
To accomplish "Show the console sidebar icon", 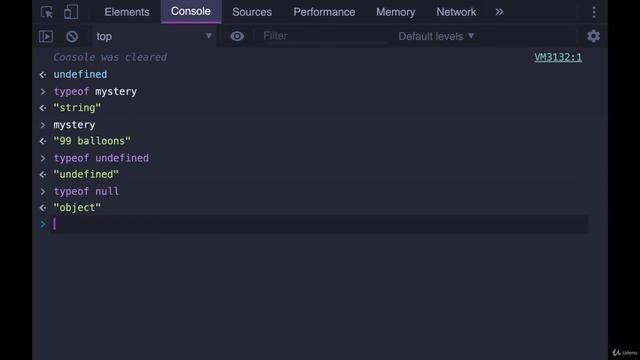I will click(x=46, y=36).
